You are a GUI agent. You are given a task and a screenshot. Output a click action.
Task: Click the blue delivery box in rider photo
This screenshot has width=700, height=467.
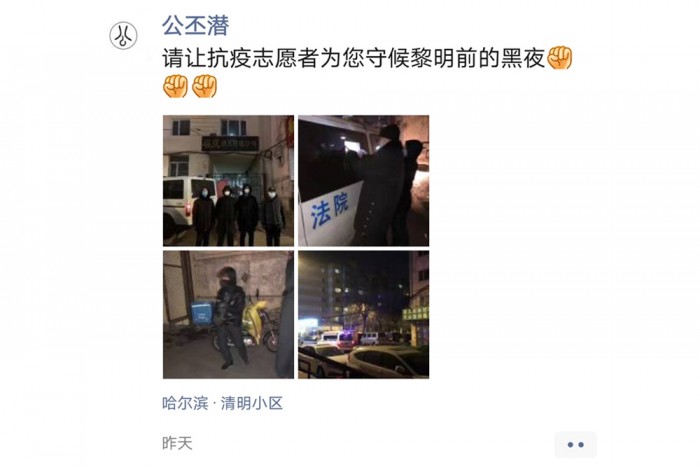201,313
